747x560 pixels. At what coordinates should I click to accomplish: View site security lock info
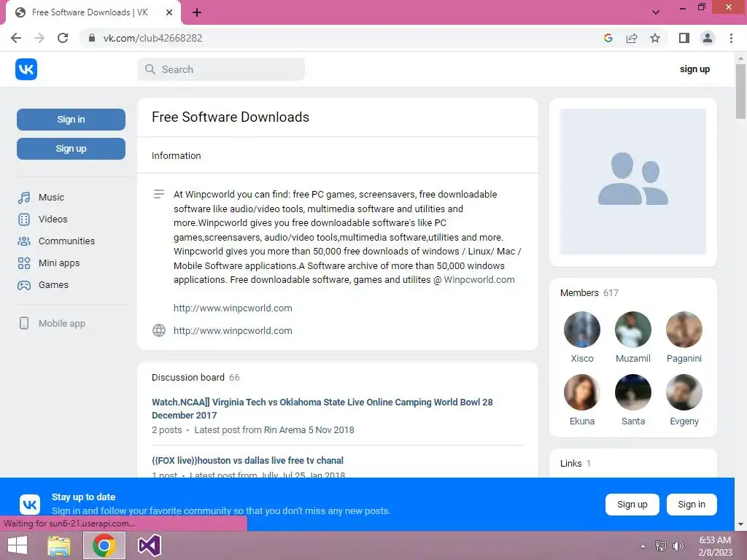[x=92, y=38]
